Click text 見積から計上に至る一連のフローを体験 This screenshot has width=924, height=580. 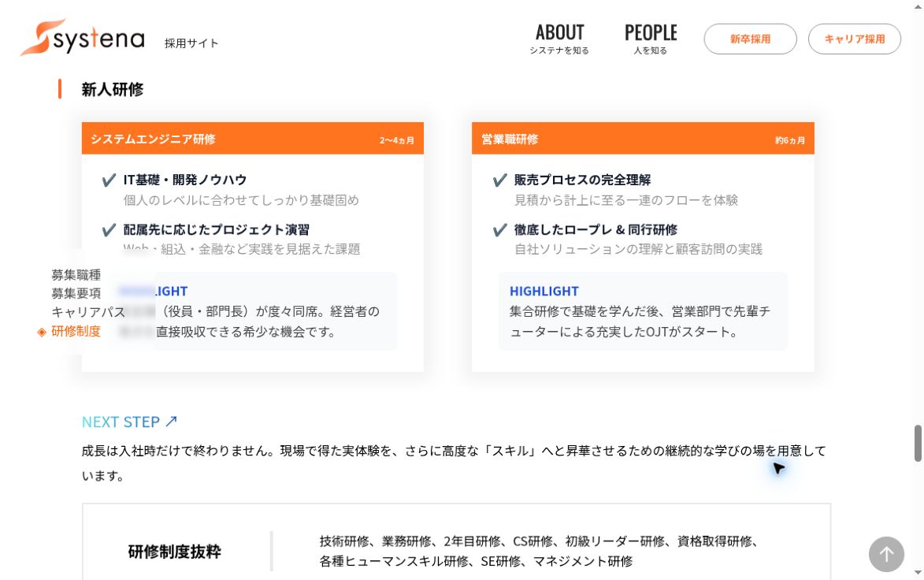tap(625, 200)
